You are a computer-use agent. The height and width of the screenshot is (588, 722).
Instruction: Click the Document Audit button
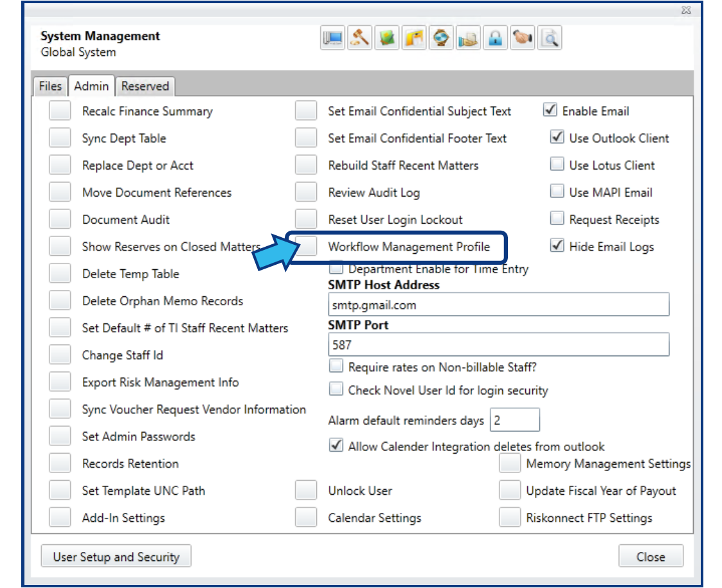click(x=60, y=220)
